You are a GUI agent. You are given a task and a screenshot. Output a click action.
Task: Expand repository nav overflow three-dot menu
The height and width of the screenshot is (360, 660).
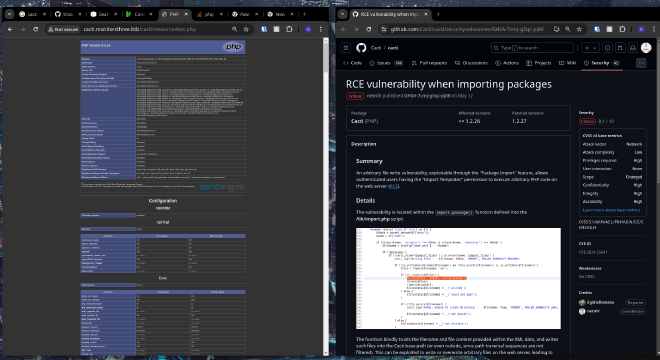[x=641, y=63]
